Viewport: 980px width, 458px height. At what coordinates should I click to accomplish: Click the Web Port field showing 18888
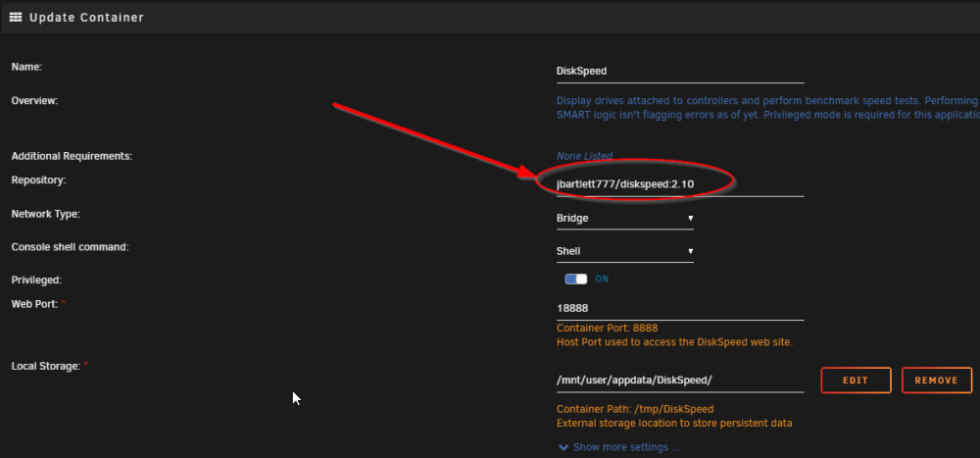click(x=680, y=309)
